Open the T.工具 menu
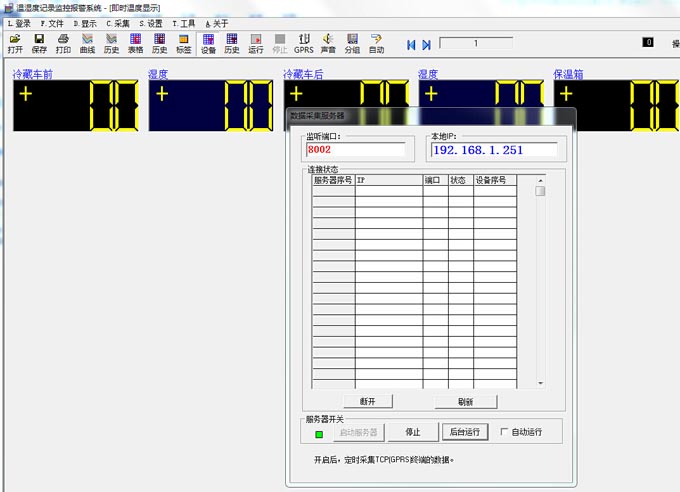This screenshot has height=492, width=680. (x=184, y=23)
